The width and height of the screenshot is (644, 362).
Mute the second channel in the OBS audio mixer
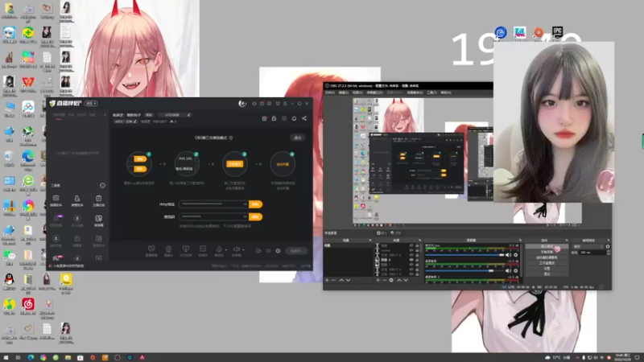[509, 270]
